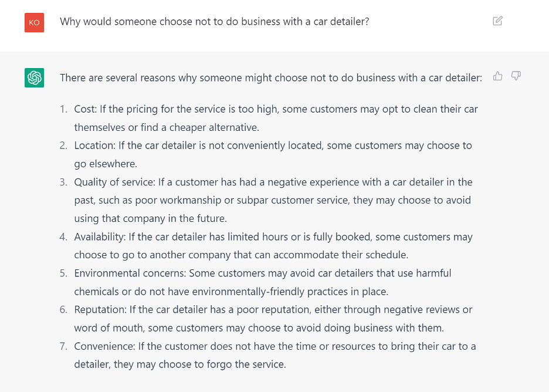Click 'forgo the service' text line
The width and height of the screenshot is (549, 392).
click(x=246, y=364)
